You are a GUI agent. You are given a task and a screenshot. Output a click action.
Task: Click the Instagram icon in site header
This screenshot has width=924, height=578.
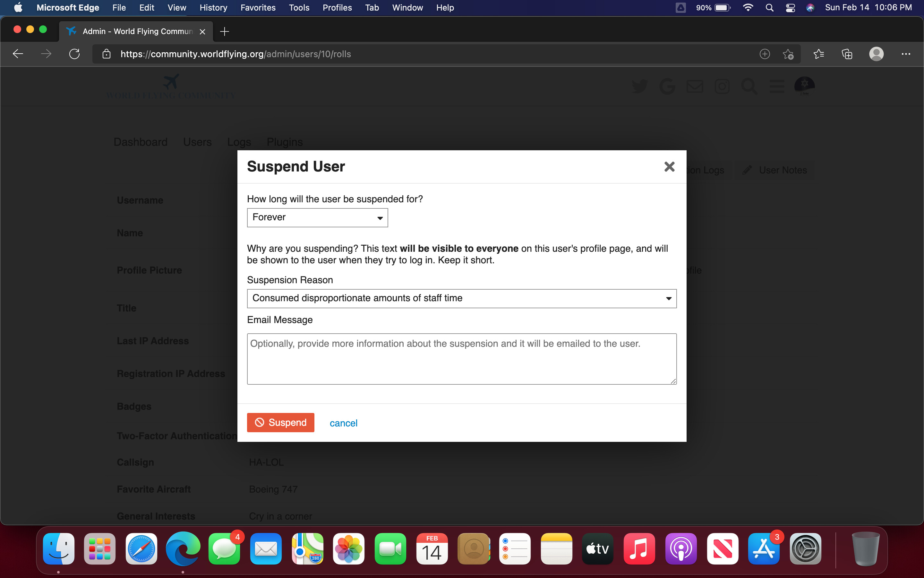coord(722,86)
